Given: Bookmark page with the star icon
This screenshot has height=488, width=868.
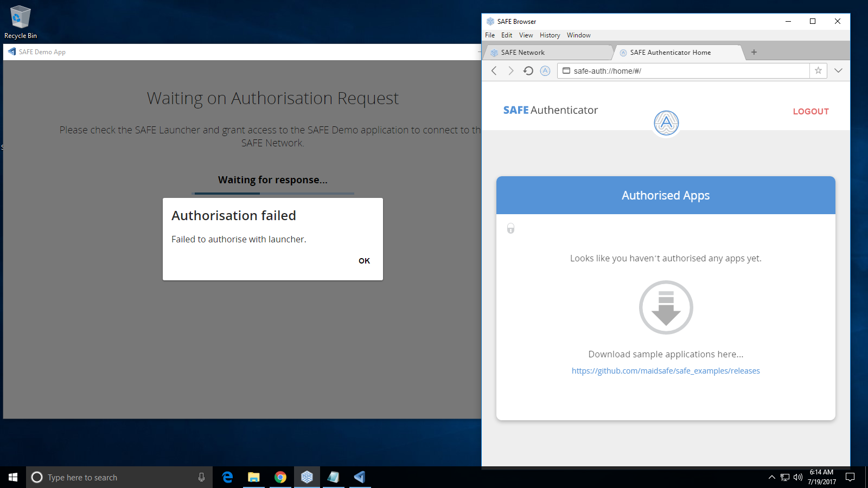Looking at the screenshot, I should (818, 70).
